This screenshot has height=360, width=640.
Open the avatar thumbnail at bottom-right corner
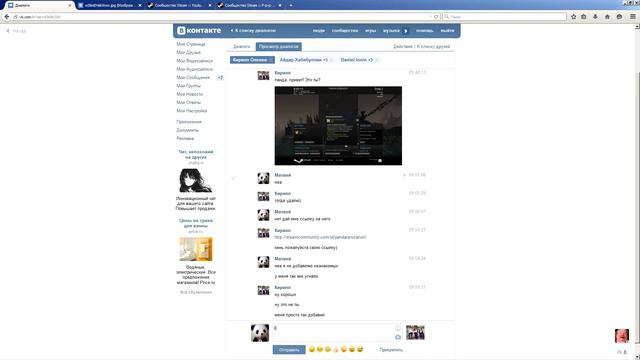coord(622,336)
